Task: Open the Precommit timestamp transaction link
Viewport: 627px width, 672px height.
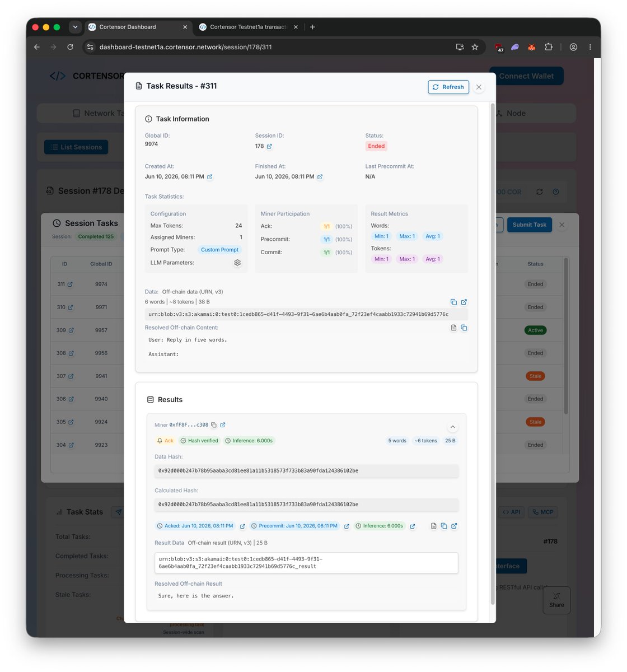Action: [x=347, y=526]
